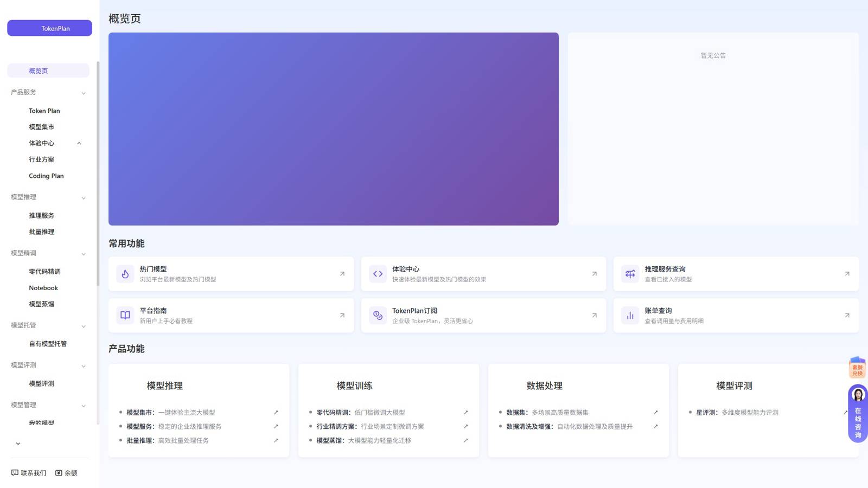Open 平台指南 via its arrow icon
The image size is (868, 488).
click(342, 315)
